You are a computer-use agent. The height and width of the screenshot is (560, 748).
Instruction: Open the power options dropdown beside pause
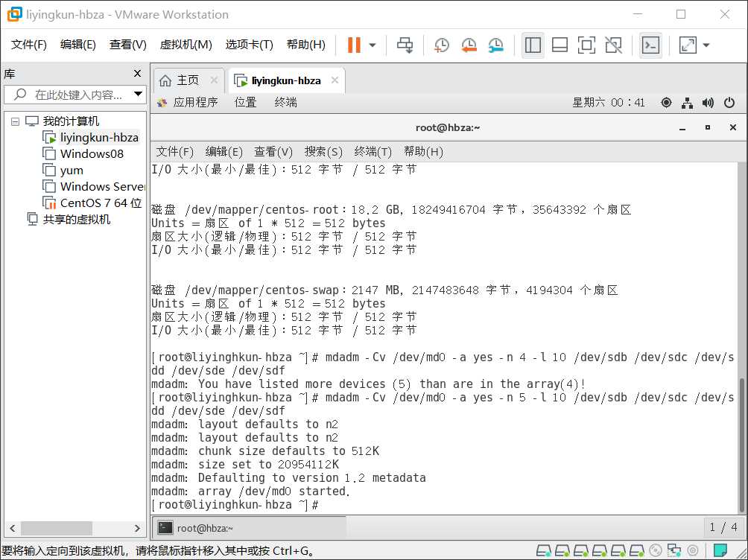click(373, 45)
